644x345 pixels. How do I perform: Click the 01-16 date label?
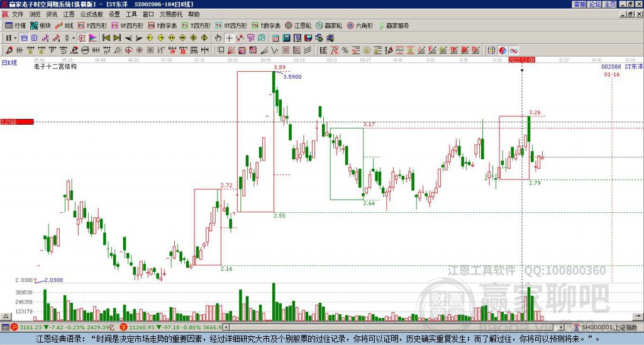tap(612, 74)
